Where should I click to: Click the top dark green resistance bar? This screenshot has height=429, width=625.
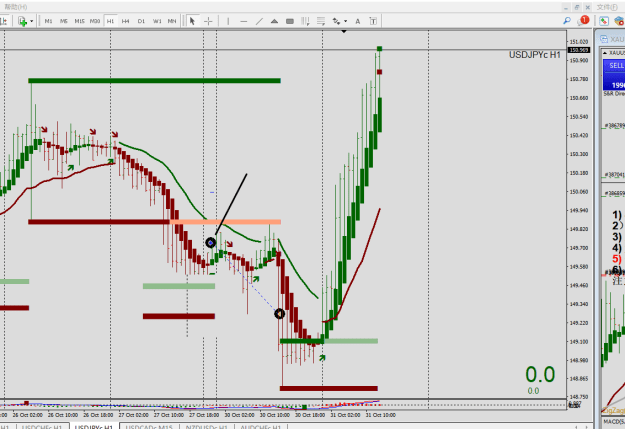click(x=154, y=81)
